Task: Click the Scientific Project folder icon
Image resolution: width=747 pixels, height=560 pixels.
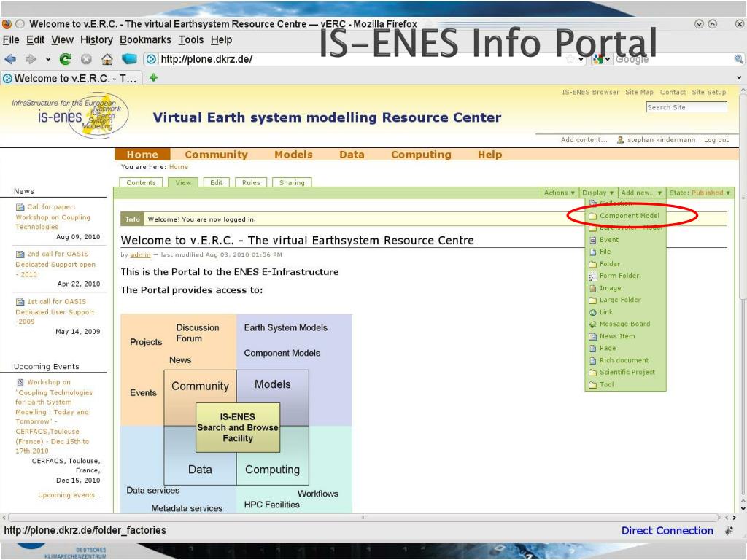Action: point(592,373)
